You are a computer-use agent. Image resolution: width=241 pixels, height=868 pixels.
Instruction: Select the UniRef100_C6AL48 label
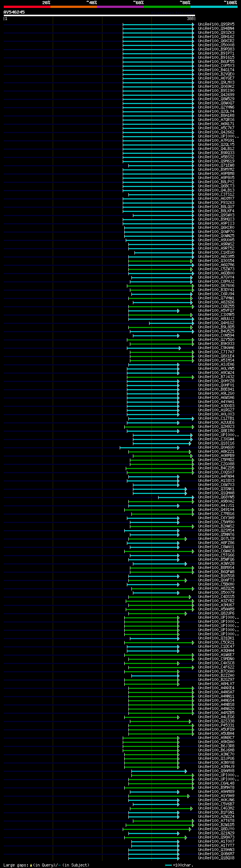pyautogui.click(x=216, y=783)
